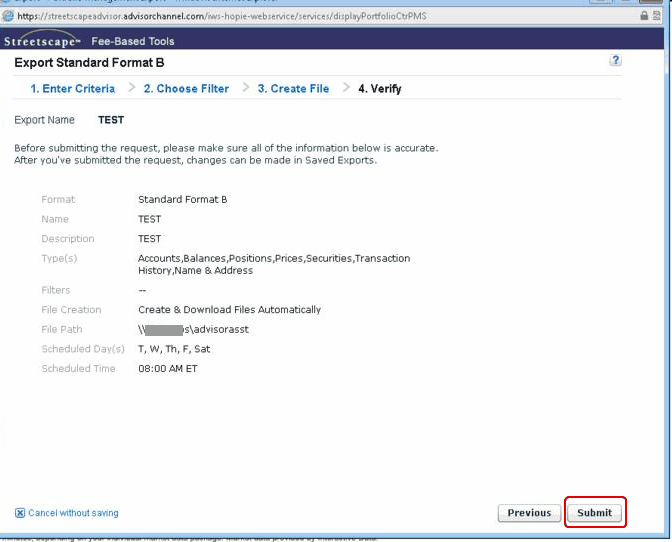Click the browser address bar URL
Viewport: 672px width, 542px height.
222,16
